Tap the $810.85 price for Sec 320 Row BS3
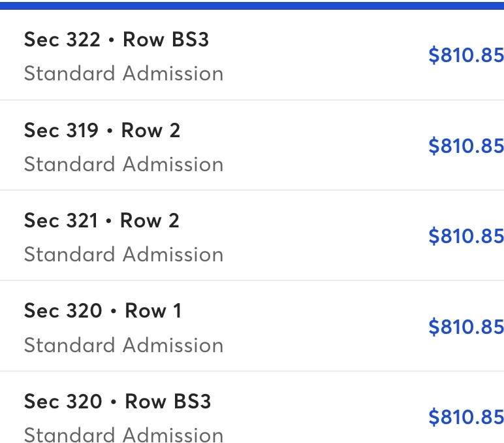This screenshot has width=504, height=443. tap(465, 417)
